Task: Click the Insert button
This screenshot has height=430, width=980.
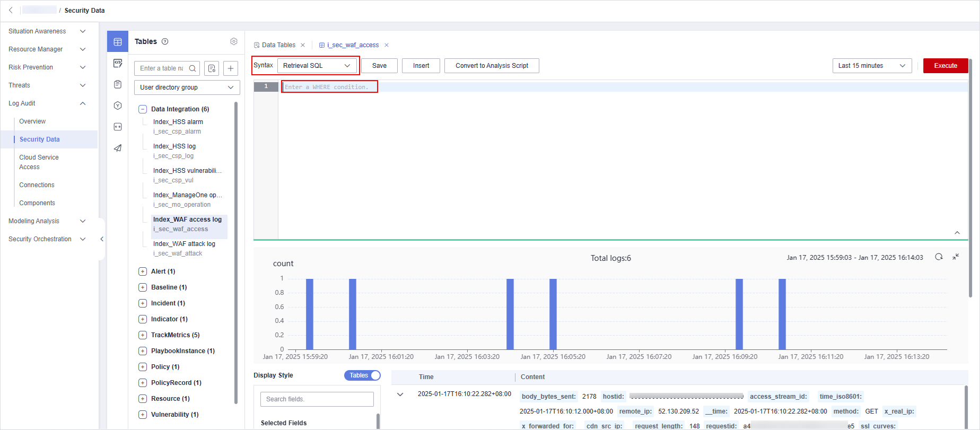Action: pos(421,66)
